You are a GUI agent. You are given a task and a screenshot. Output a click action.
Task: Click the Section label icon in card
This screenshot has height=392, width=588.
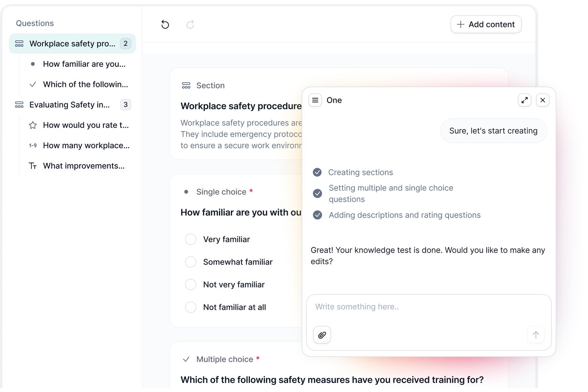[186, 85]
